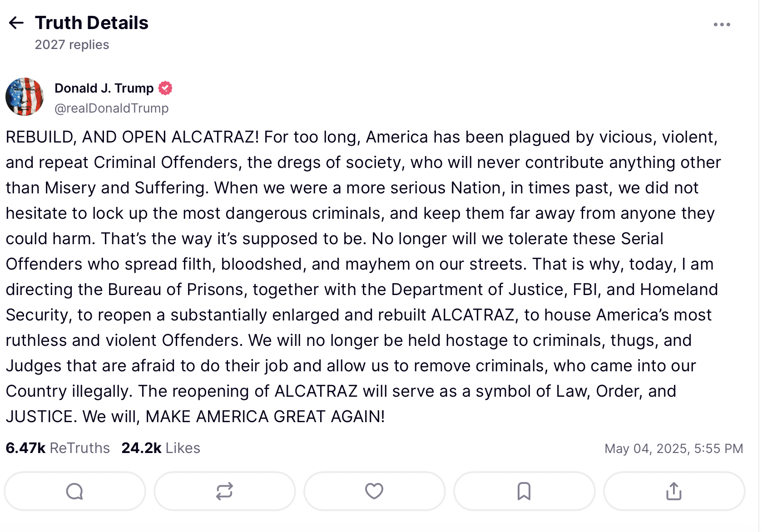Open the @realDonaldTrump handle link

tap(112, 108)
